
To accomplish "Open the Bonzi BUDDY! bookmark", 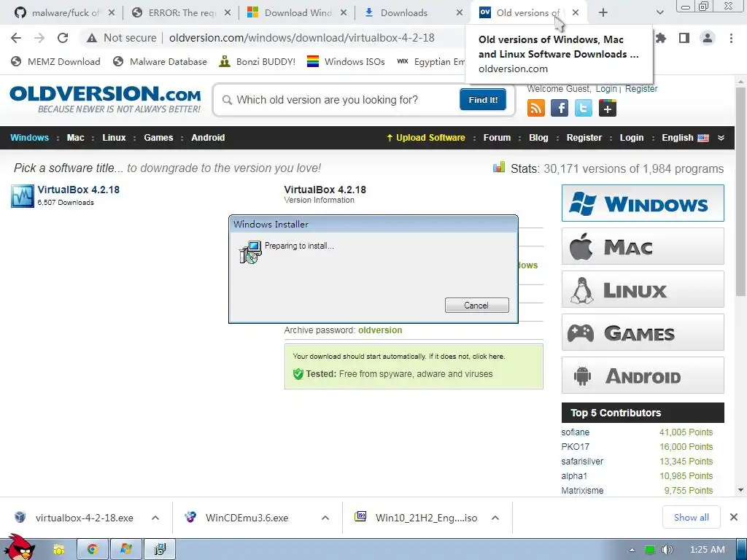I will 258,61.
